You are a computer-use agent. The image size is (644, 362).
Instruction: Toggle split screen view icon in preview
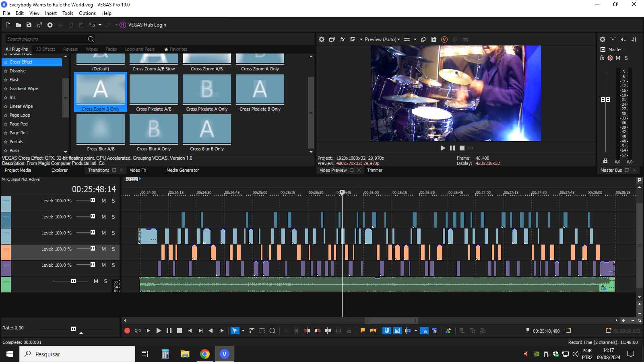tap(353, 39)
